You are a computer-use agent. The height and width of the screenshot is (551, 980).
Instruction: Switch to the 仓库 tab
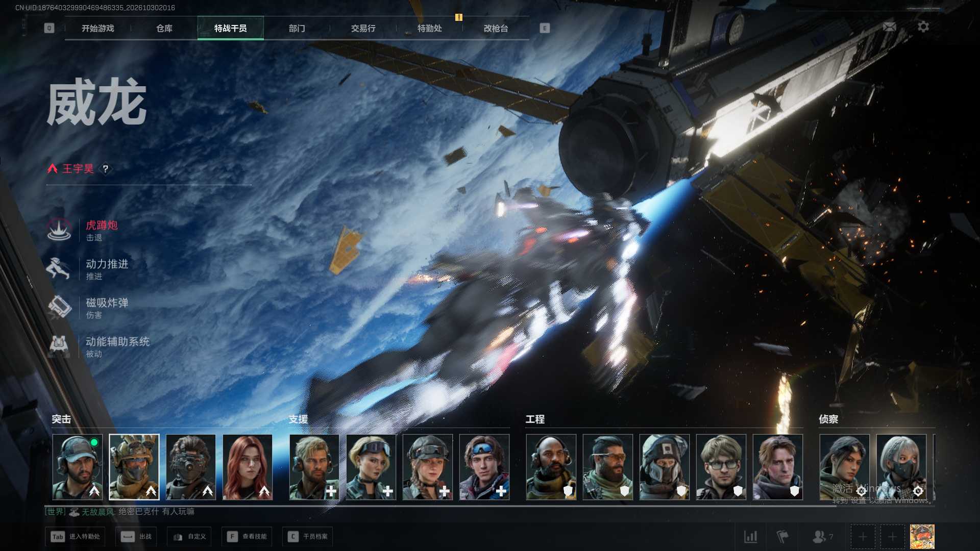(x=164, y=29)
